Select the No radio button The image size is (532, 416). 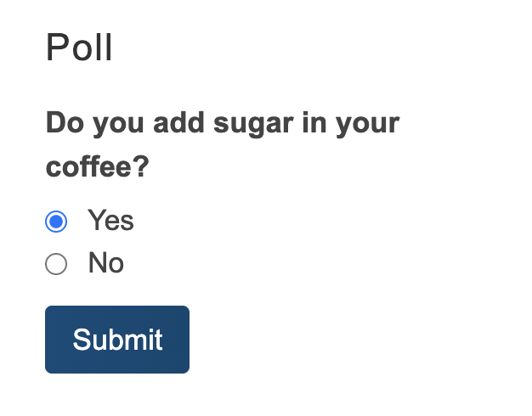coord(56,264)
